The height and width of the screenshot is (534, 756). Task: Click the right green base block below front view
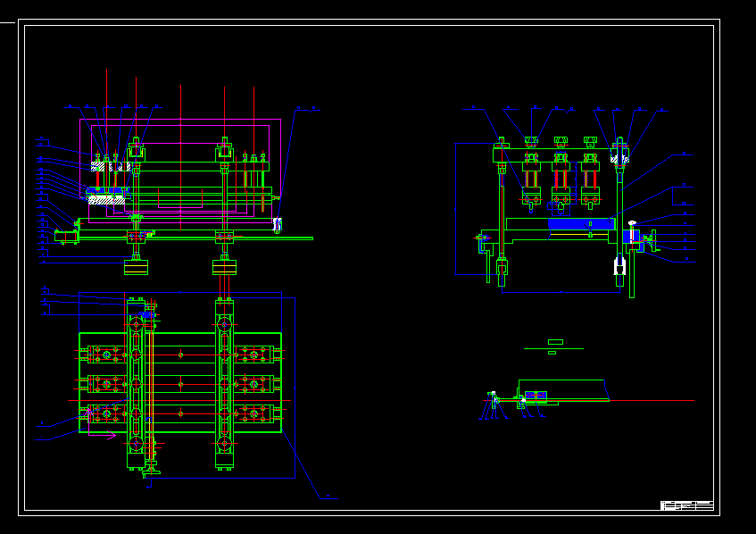(x=224, y=266)
